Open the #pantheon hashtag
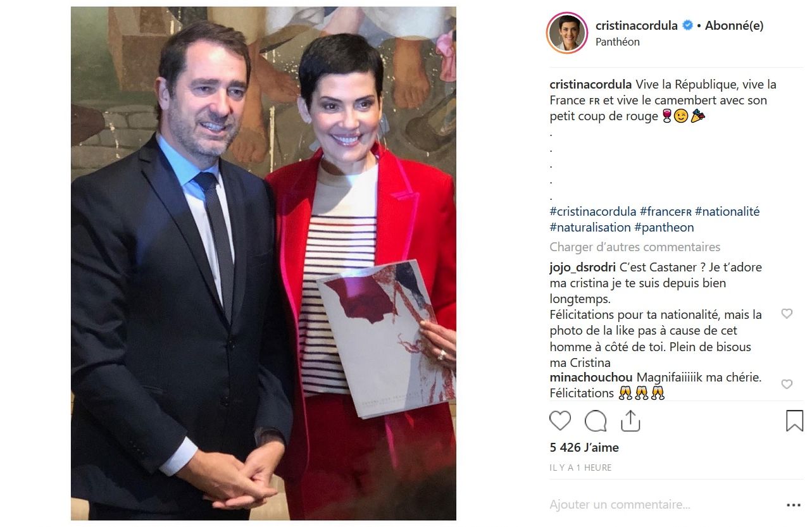Screen dimensions: 812x527 664,227
